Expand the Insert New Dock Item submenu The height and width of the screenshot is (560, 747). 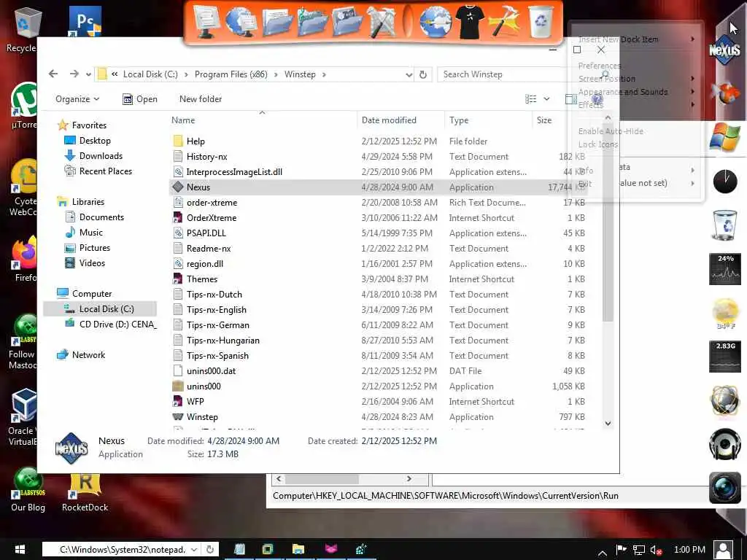tap(636, 39)
